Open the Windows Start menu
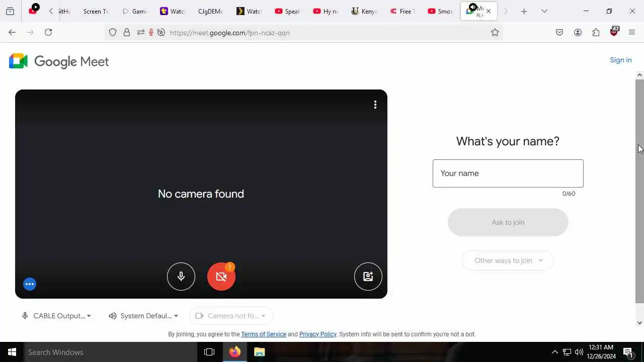Image resolution: width=644 pixels, height=362 pixels. click(x=12, y=352)
